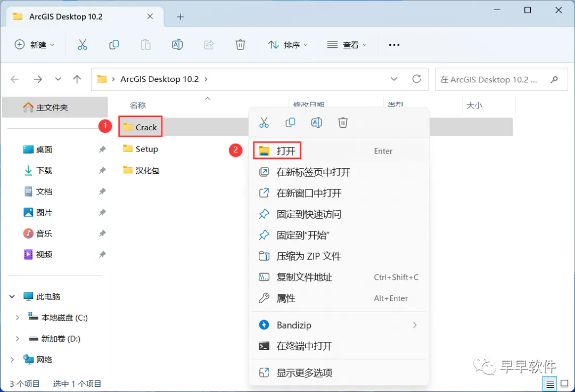Image resolution: width=575 pixels, height=392 pixels.
Task: Click the Rename icon in the toolbar
Action: (177, 45)
